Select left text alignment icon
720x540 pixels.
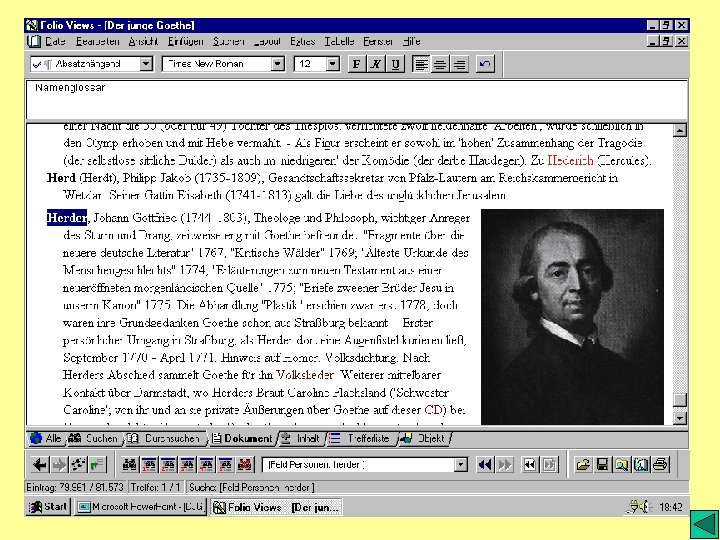coord(421,64)
